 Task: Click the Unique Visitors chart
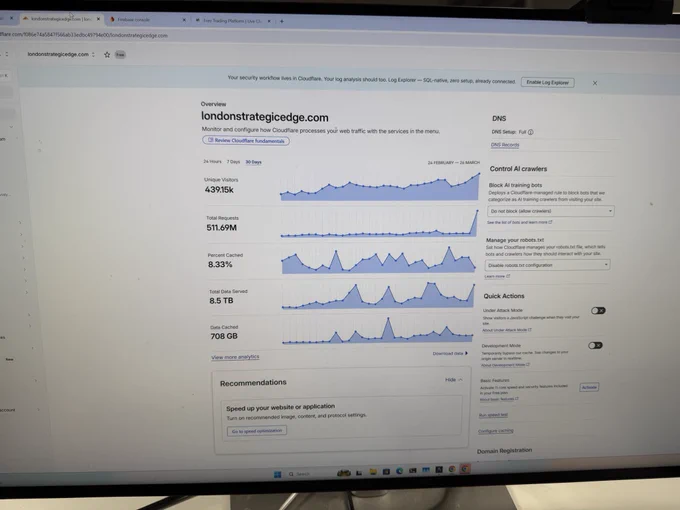(380, 186)
